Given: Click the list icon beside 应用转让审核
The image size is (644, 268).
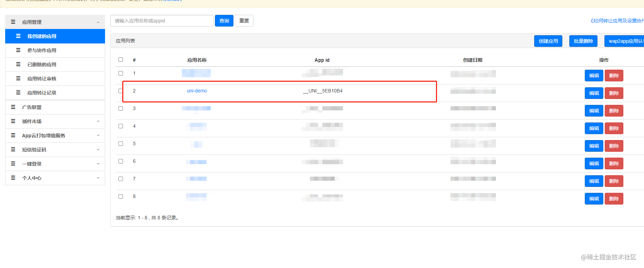Looking at the screenshot, I should click(18, 78).
